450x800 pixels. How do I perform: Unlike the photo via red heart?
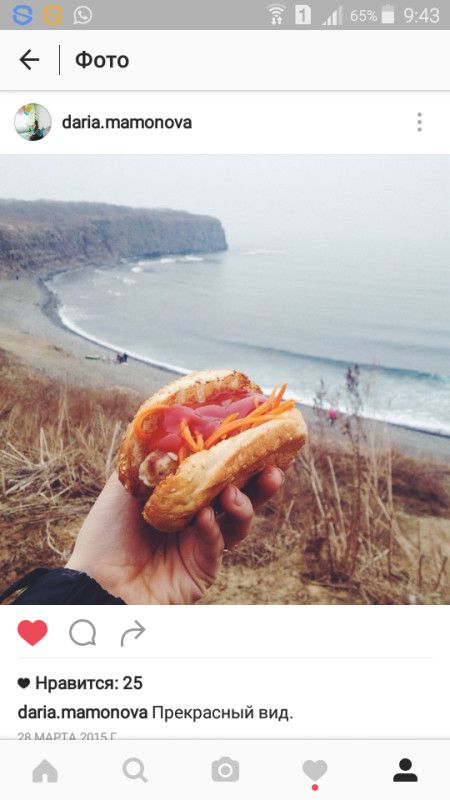coord(33,633)
